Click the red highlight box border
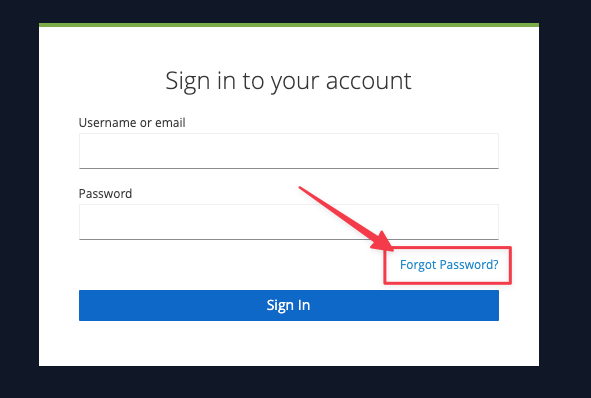The height and width of the screenshot is (398, 591). pos(447,248)
